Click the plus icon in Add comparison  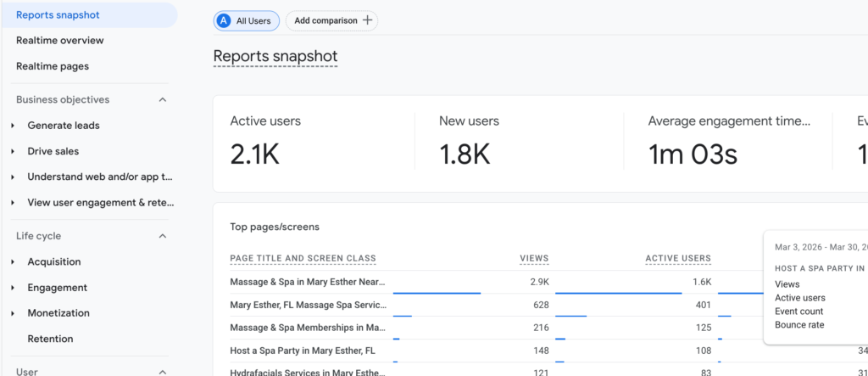point(367,21)
